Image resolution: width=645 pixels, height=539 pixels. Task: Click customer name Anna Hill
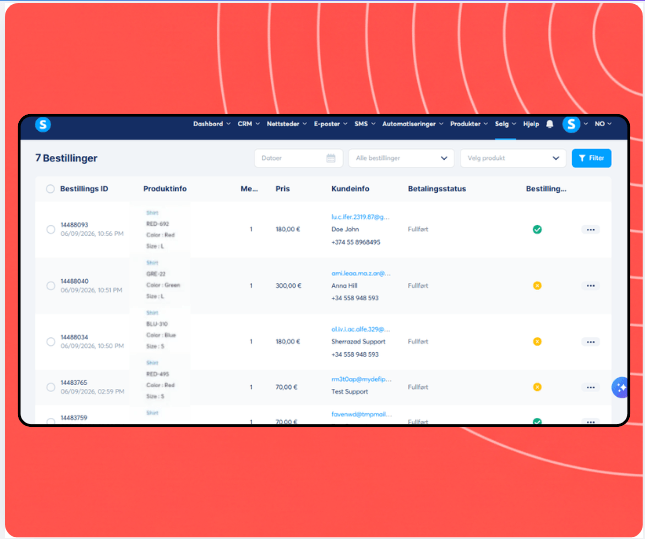[x=344, y=286]
